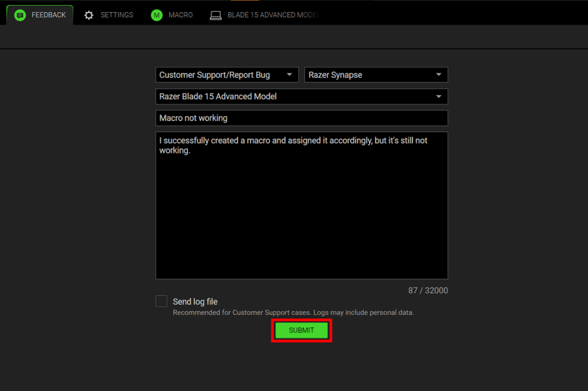Image resolution: width=588 pixels, height=391 pixels.
Task: Expand the Customer Support/Report Bug dropdown arrow
Action: pos(289,75)
